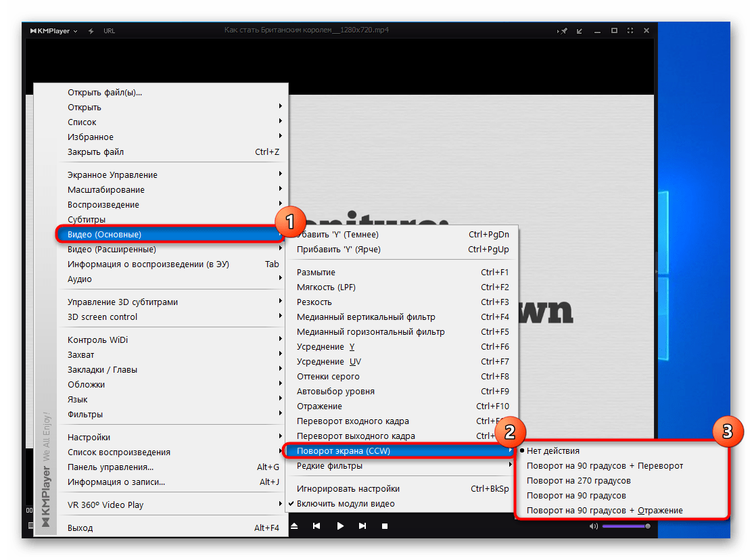Open 'Язык' menu entry

click(171, 399)
